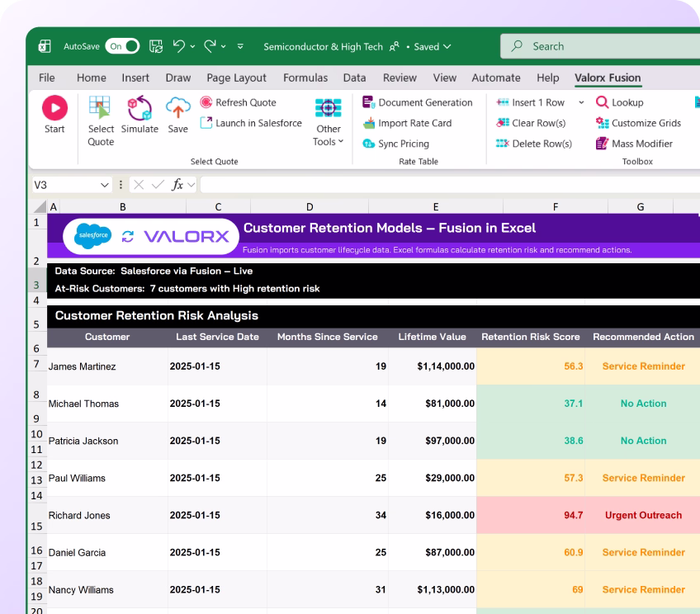The width and height of the screenshot is (700, 614).
Task: Switch to the Insert tab
Action: pyautogui.click(x=135, y=78)
